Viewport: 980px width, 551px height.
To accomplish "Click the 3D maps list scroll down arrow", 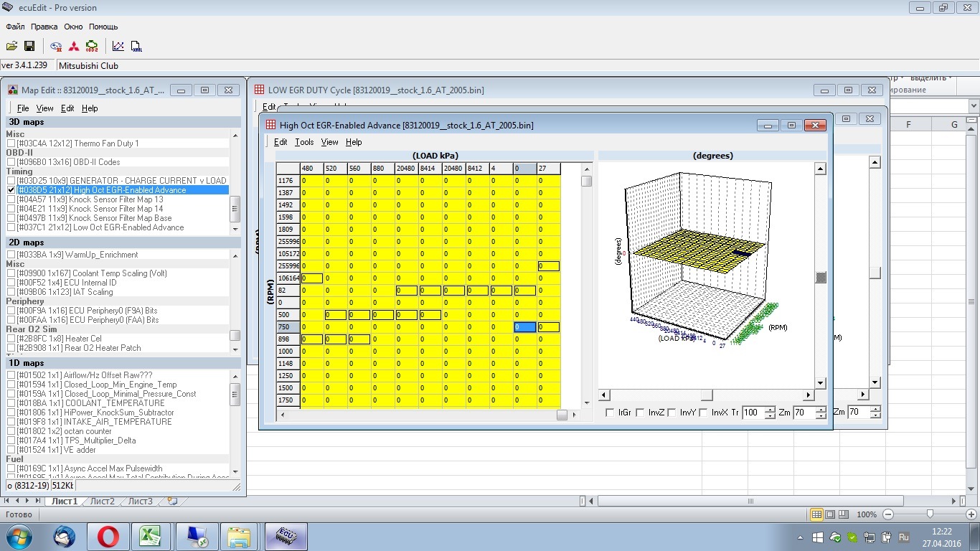I will pos(235,229).
